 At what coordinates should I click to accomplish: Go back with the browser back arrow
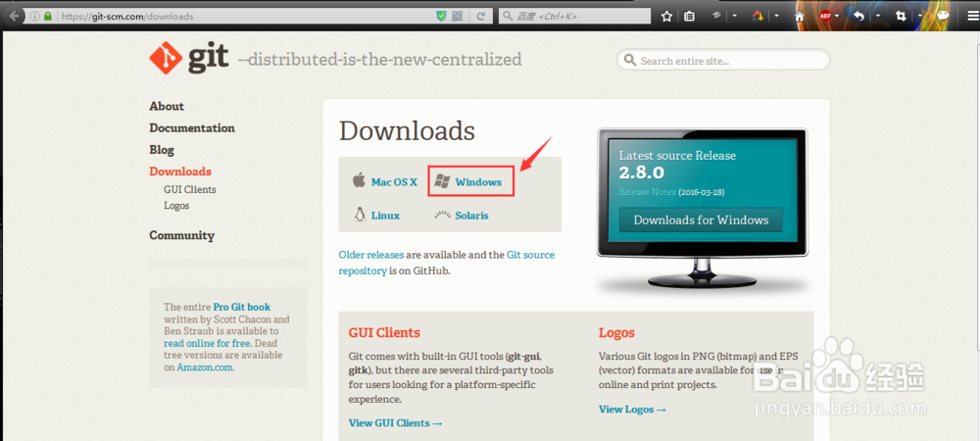(x=14, y=16)
